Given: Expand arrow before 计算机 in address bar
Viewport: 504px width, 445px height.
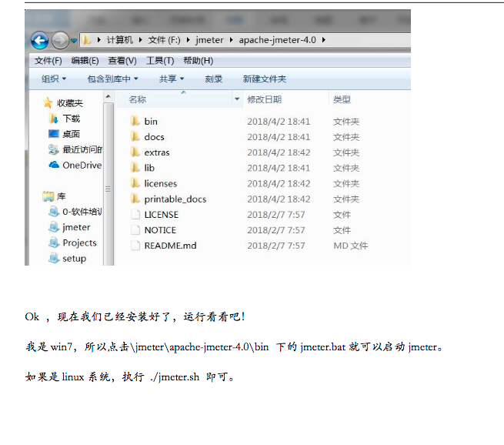Looking at the screenshot, I should click(x=98, y=40).
